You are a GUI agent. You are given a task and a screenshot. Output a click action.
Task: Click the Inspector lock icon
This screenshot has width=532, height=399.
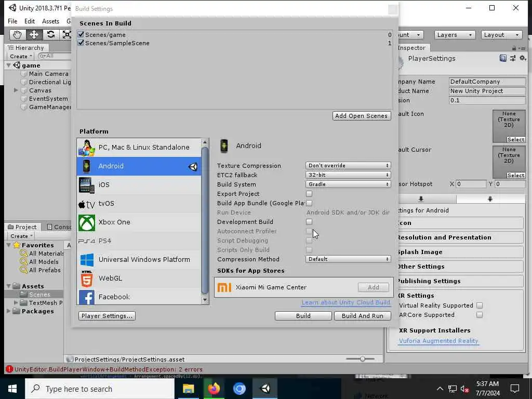tap(514, 48)
